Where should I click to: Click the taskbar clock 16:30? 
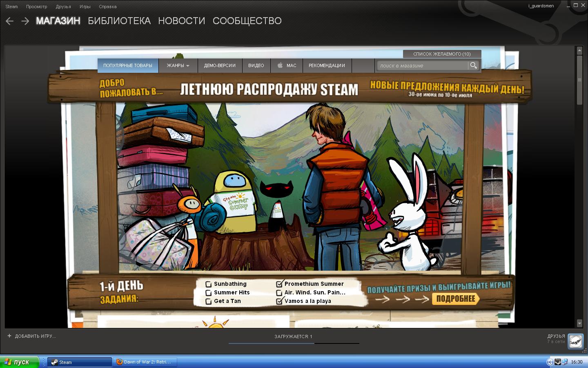click(x=577, y=362)
